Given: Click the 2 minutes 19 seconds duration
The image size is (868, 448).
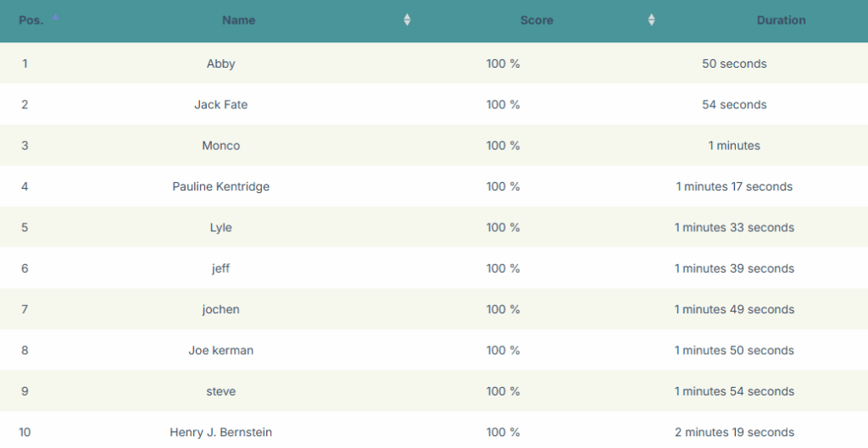Looking at the screenshot, I should click(x=734, y=432).
